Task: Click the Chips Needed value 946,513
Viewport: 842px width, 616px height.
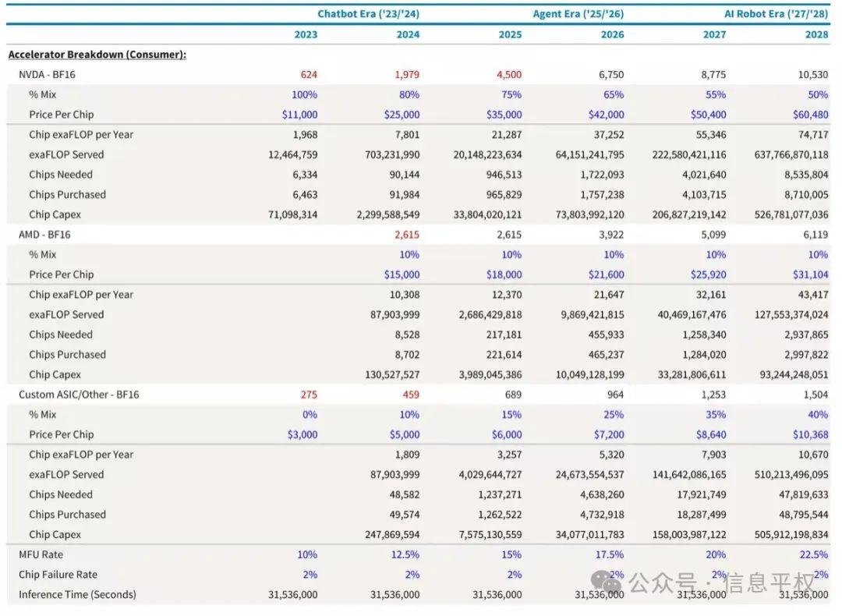Action: point(504,175)
